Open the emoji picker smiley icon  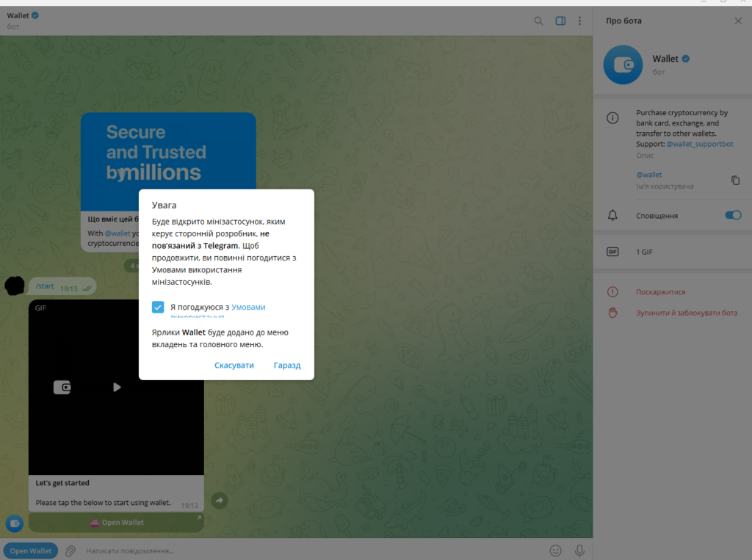(x=556, y=550)
